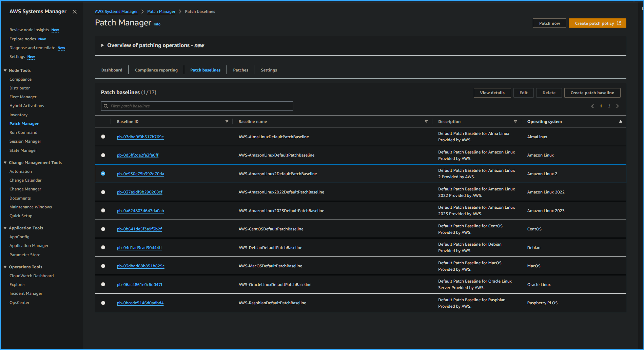The height and width of the screenshot is (350, 644).
Task: Switch to the Compliance reporting tab
Action: pos(156,70)
